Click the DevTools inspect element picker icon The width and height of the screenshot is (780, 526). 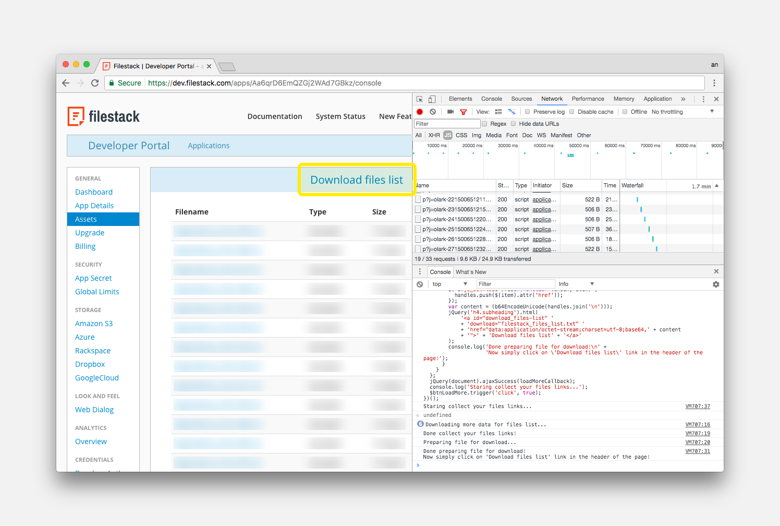pos(419,99)
